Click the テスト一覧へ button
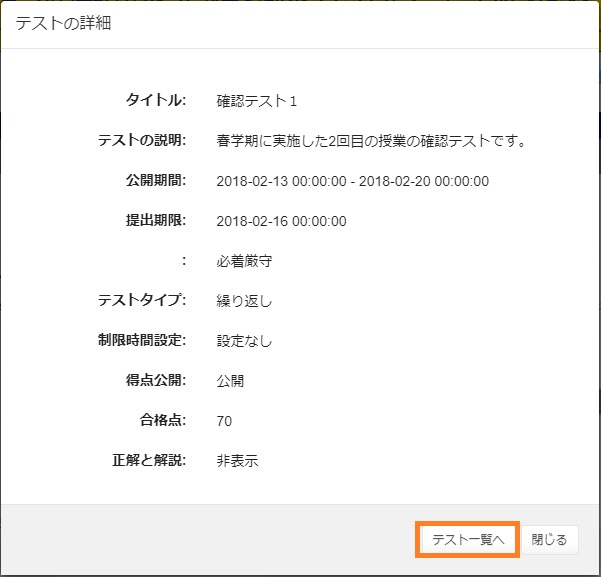 click(x=468, y=540)
